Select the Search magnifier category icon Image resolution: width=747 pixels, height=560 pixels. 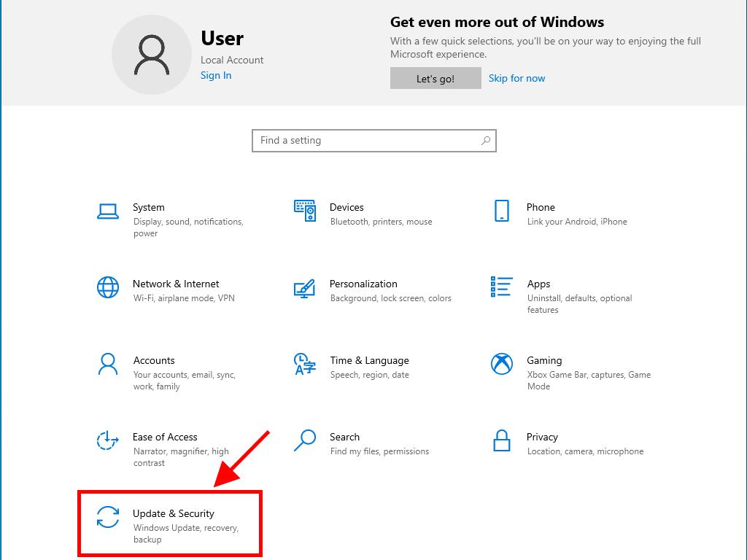coord(304,440)
